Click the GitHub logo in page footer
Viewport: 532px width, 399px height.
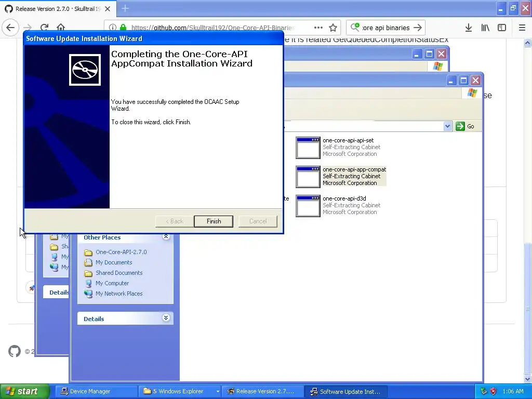point(14,351)
